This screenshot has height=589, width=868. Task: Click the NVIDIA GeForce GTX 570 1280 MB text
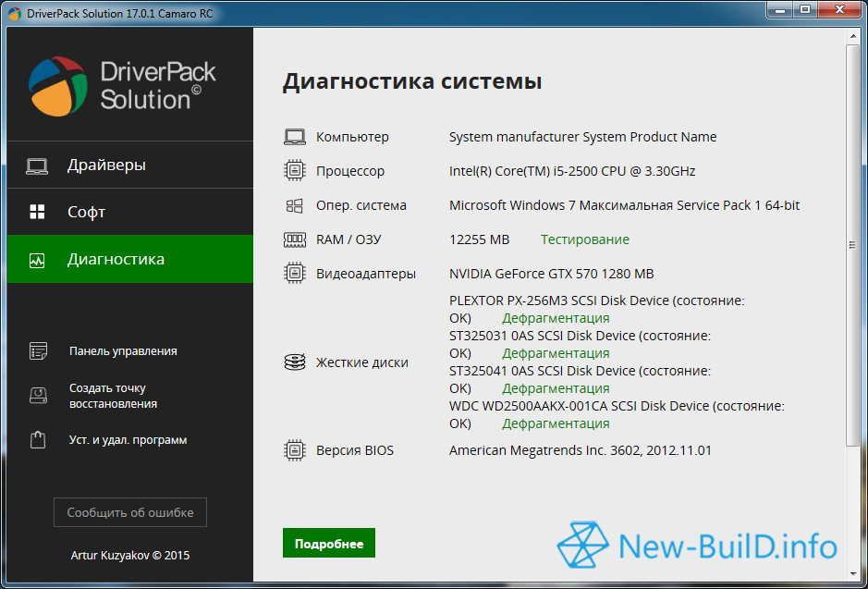click(551, 274)
